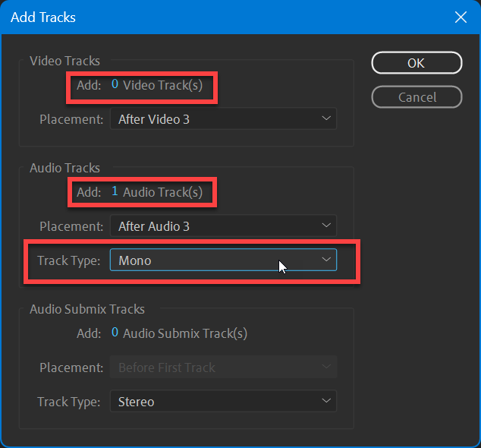Click the "Video Track(s)" label text
The height and width of the screenshot is (448, 481).
click(162, 85)
